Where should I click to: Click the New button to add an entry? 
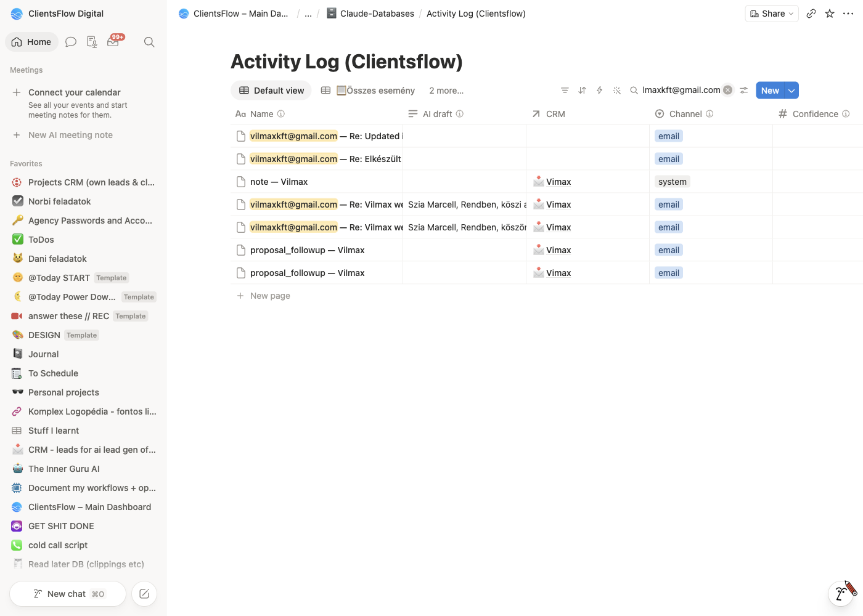(x=770, y=91)
